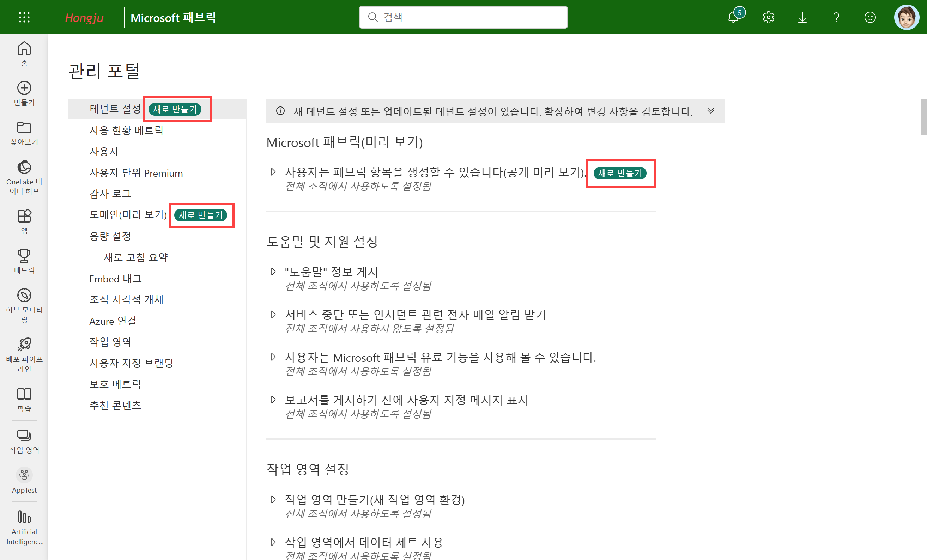Open 새로 고침 요약 submenu item

pyautogui.click(x=136, y=257)
